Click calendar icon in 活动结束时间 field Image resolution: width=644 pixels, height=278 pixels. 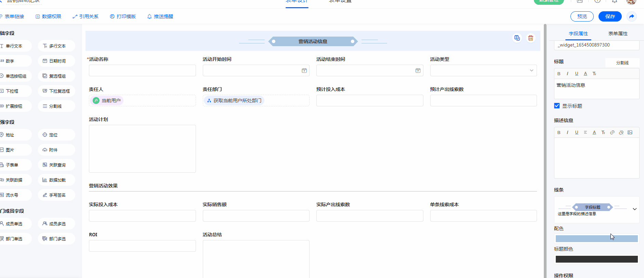(x=418, y=70)
